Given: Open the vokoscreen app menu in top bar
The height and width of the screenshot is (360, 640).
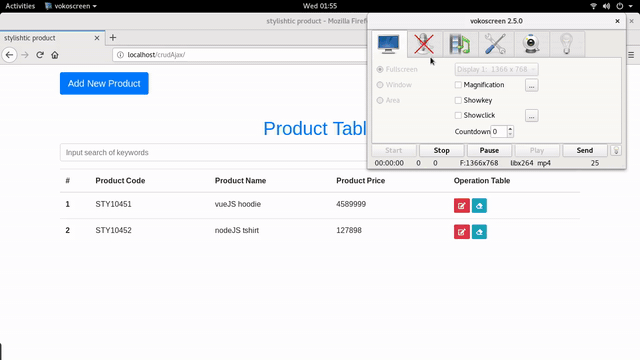Looking at the screenshot, I should [71, 6].
